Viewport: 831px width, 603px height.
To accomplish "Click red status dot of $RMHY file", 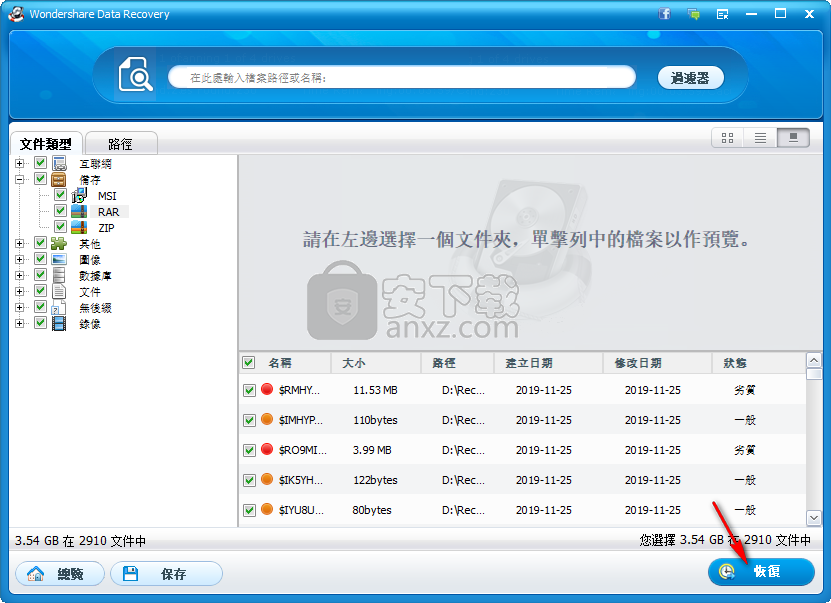I will pyautogui.click(x=267, y=389).
